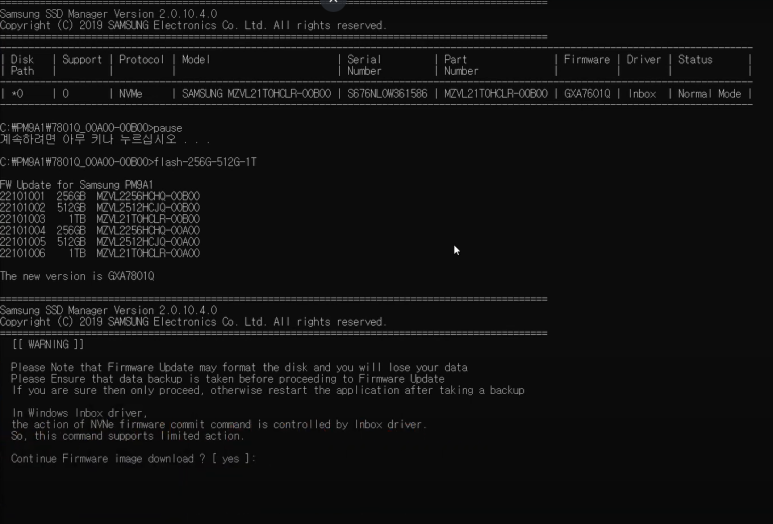This screenshot has height=524, width=773.
Task: Select the SSD Manager version line below "The new version"
Action: coord(108,311)
